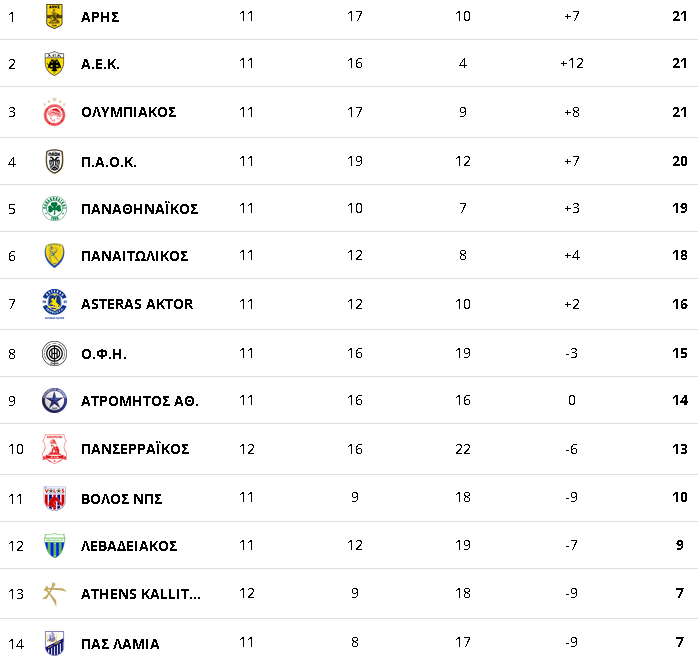Screen dimensions: 698x656
Task: Click the ΠΑΝΑΙΤΩΛΙΚΟΣ yellow shield crest
Action: (54, 255)
